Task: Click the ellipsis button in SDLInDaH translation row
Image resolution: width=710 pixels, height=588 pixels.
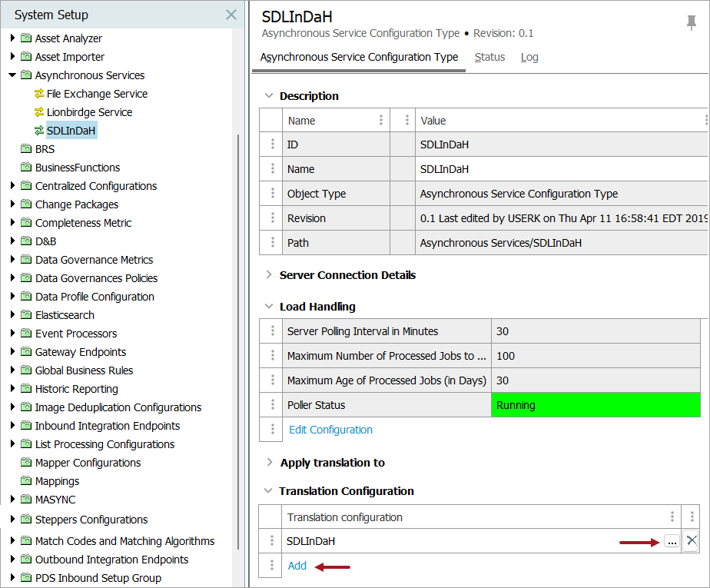Action: (x=672, y=542)
